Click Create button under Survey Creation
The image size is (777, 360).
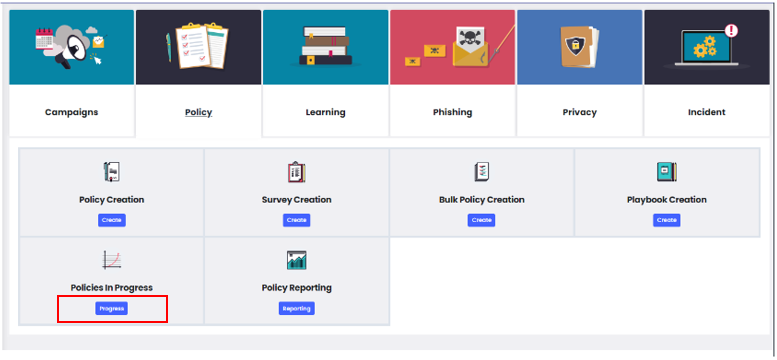(296, 220)
